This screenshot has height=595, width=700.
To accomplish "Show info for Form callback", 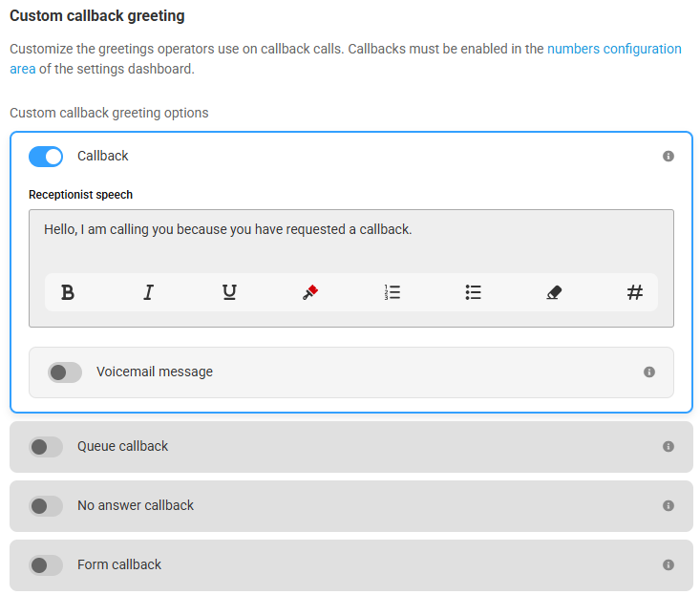I will [x=668, y=565].
